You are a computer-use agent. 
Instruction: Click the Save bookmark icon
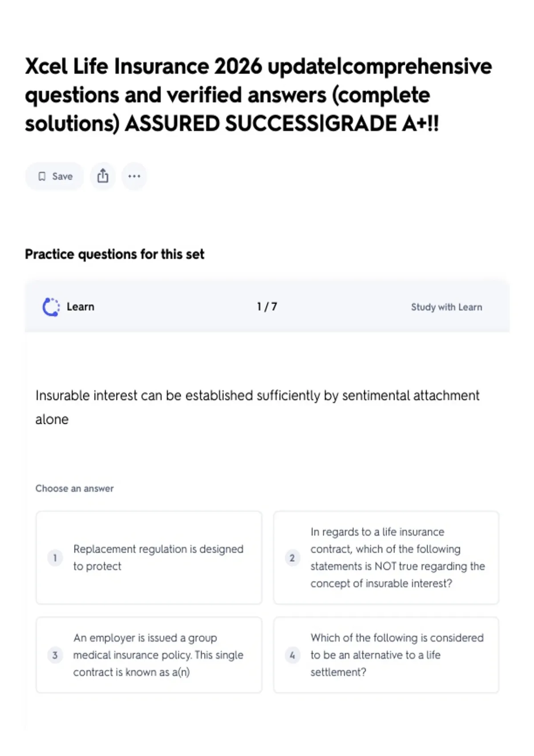pyautogui.click(x=42, y=177)
